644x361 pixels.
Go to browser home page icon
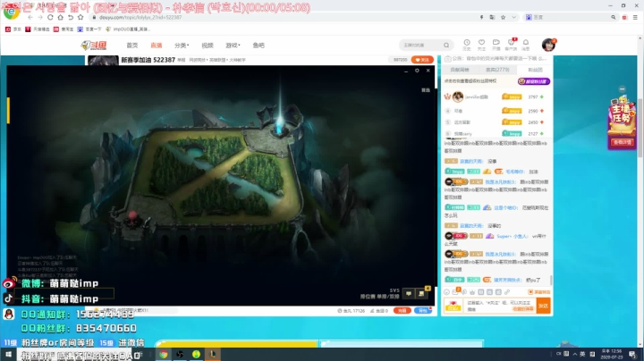point(61,17)
